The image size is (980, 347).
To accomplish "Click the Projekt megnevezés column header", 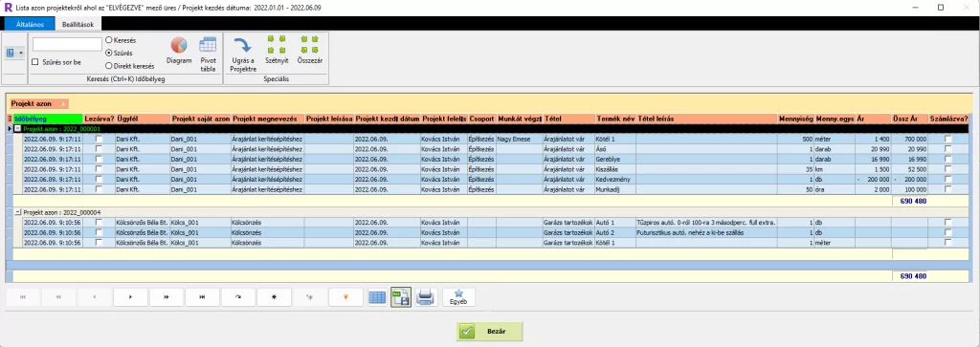I will (x=268, y=119).
